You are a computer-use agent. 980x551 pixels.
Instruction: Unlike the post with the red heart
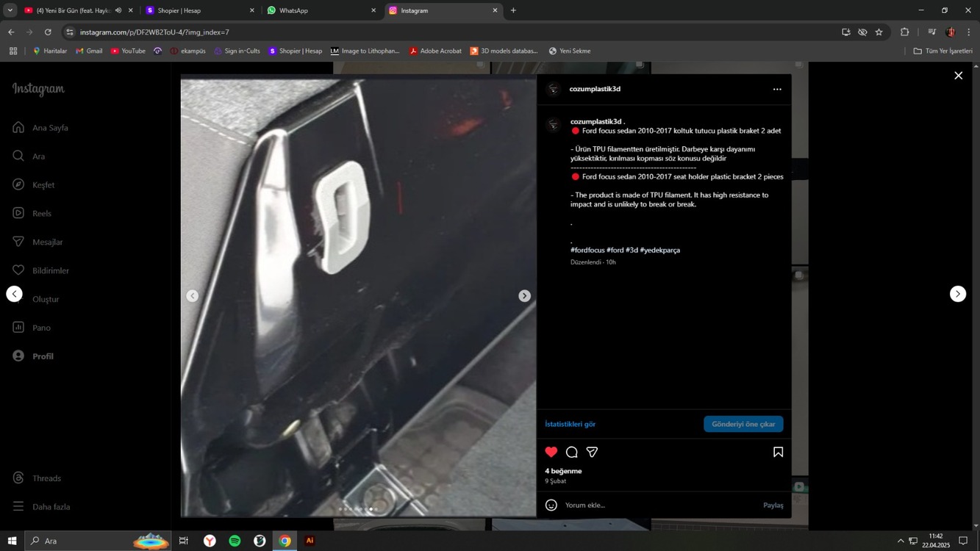551,452
